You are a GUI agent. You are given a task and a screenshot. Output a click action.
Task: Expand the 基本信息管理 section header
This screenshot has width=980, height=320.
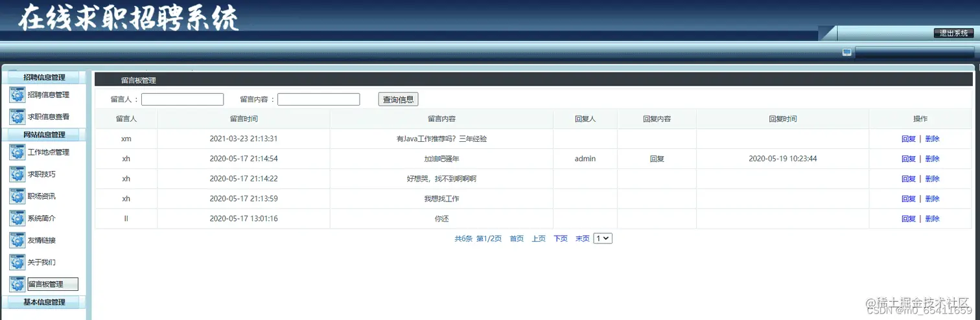coord(44,302)
